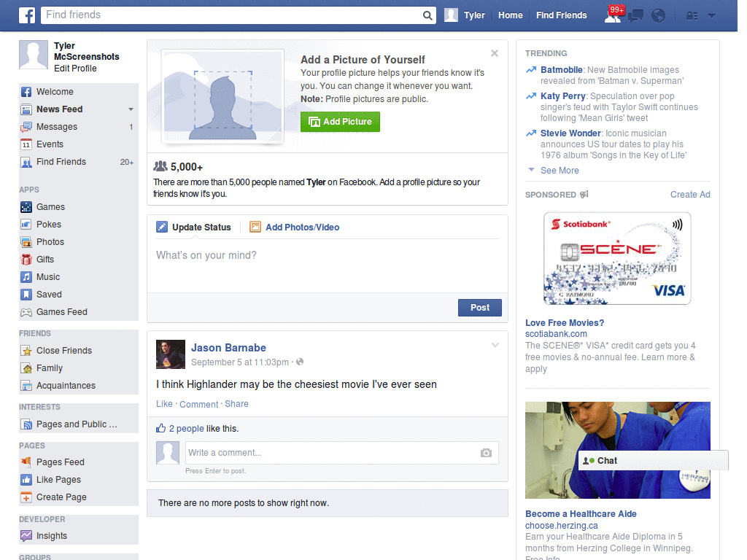Click the Music icon in sidebar

(26, 277)
